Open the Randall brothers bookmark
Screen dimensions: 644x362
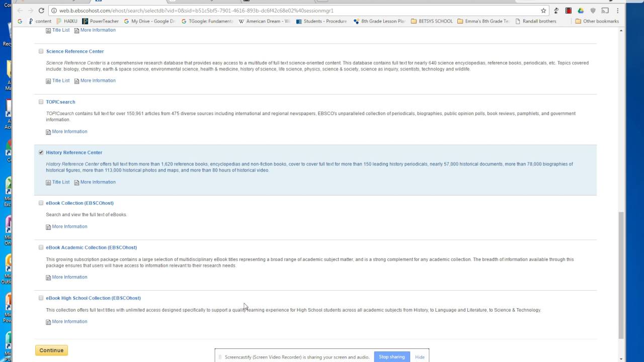tap(535, 21)
